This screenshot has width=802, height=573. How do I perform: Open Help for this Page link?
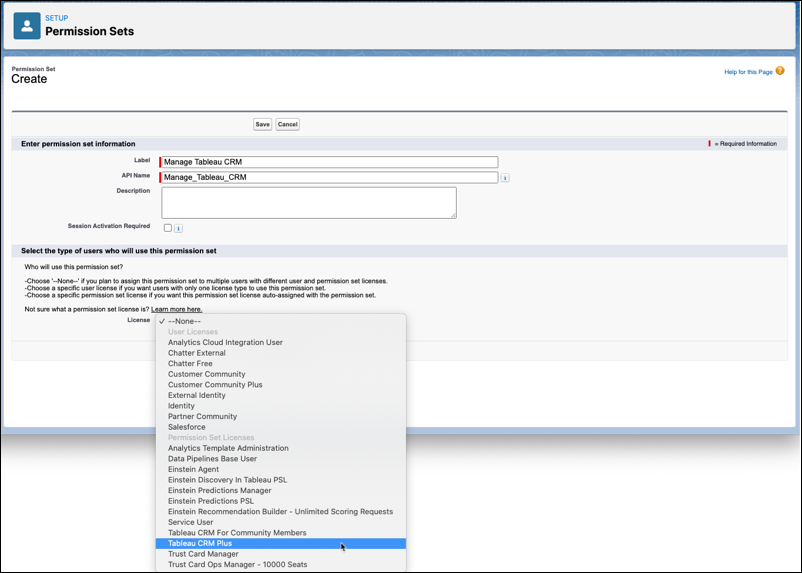coord(748,72)
